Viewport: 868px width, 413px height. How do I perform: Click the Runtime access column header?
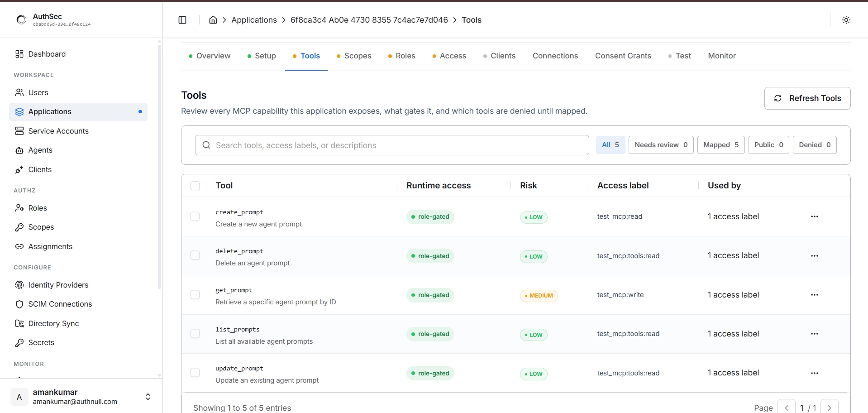(x=439, y=186)
